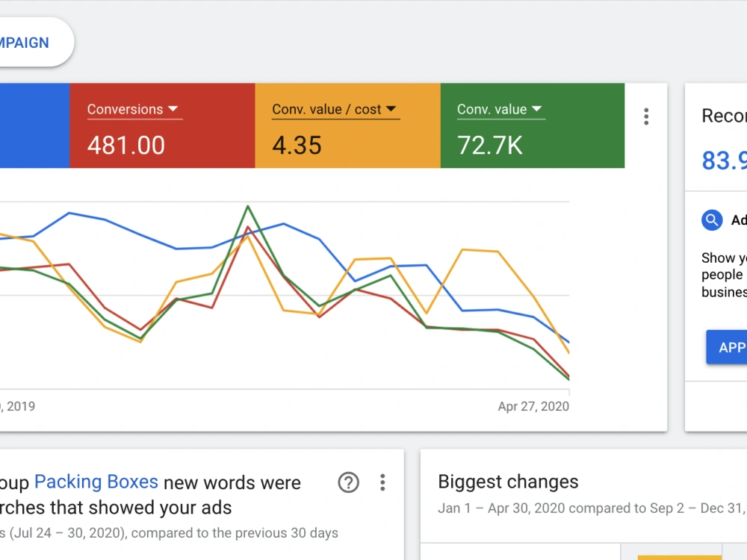This screenshot has width=747, height=560.
Task: Click the Jan 1 – Apr 30 comparison date text
Action: tap(592, 508)
